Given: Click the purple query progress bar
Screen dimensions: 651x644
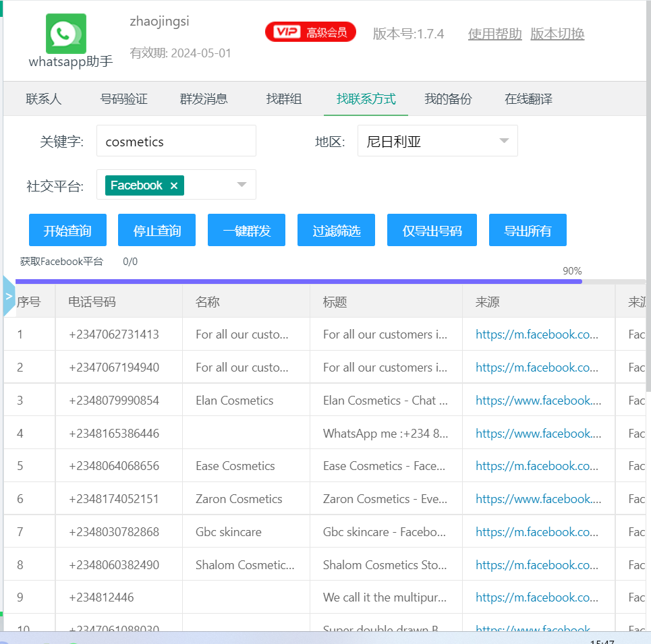Looking at the screenshot, I should (x=298, y=281).
